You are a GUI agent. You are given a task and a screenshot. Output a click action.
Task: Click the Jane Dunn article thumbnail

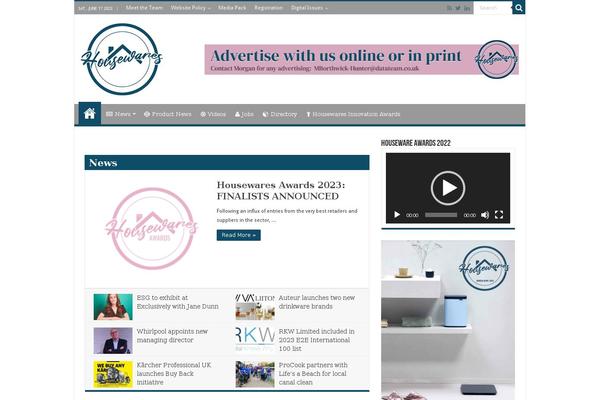click(113, 307)
